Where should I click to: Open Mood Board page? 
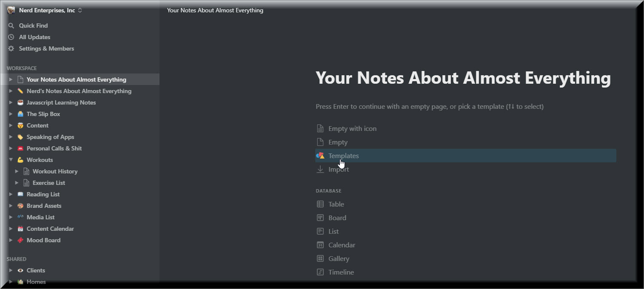pyautogui.click(x=43, y=240)
